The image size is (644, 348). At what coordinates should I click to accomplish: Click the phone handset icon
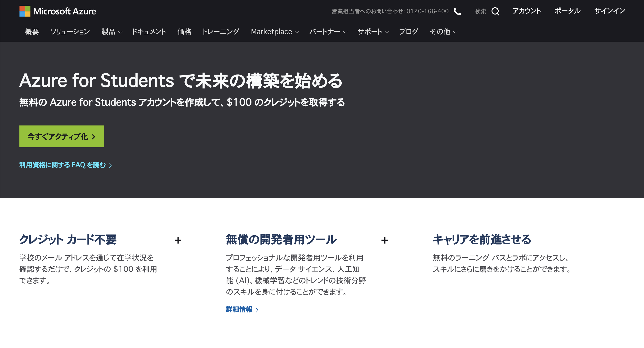pos(457,12)
